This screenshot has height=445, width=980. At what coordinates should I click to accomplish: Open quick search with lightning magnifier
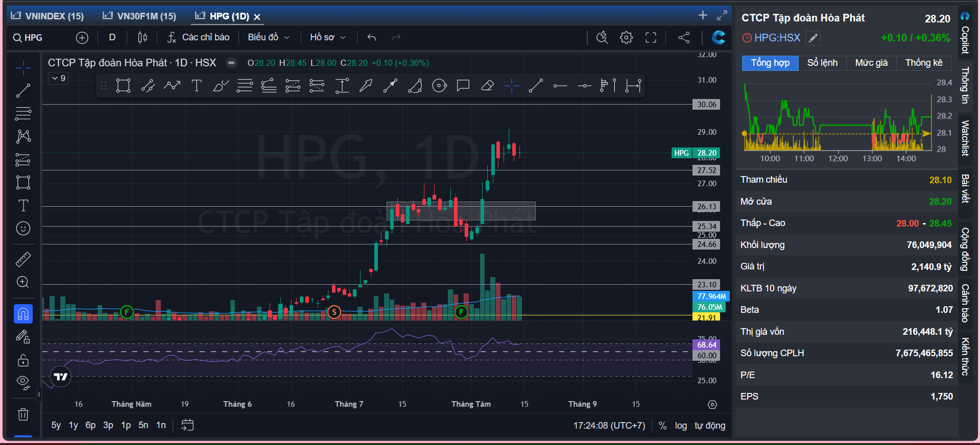coord(602,37)
